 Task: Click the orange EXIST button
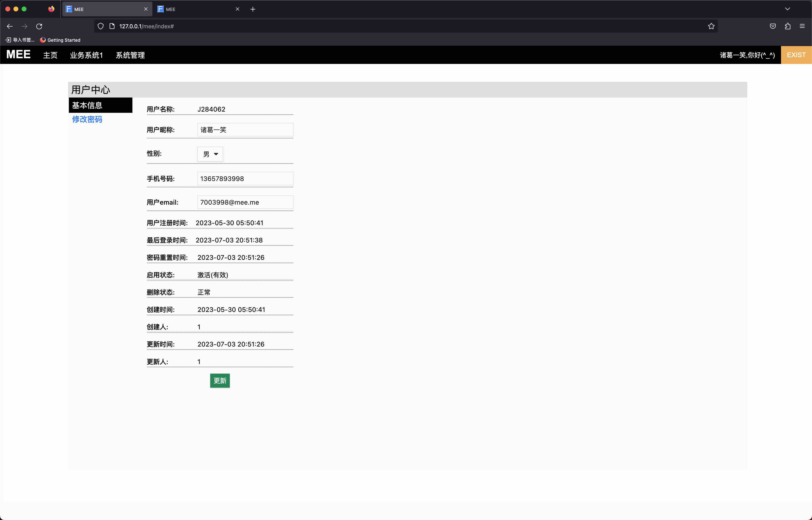point(796,55)
